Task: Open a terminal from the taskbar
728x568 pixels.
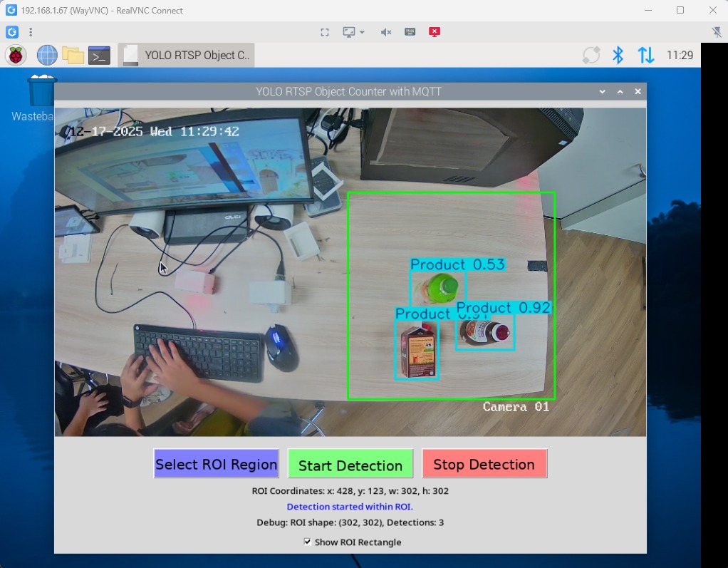Action: [x=99, y=54]
